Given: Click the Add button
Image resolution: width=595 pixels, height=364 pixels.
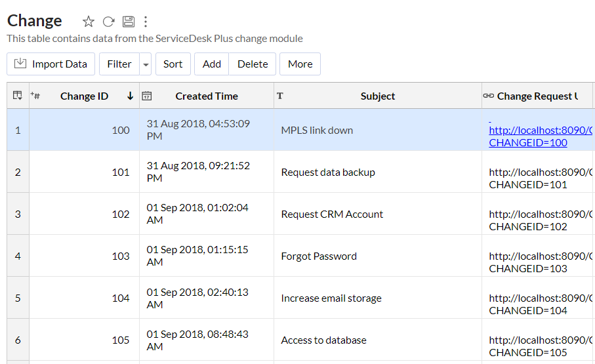Looking at the screenshot, I should tap(212, 64).
